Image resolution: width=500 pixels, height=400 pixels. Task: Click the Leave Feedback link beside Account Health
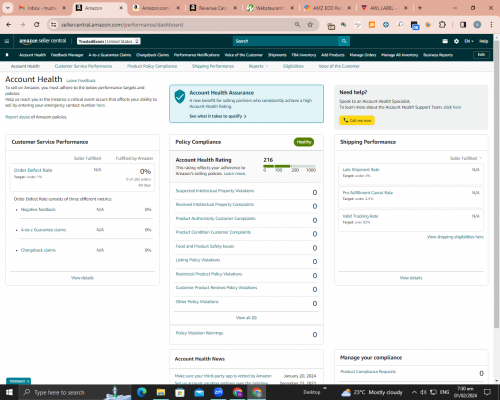point(81,80)
